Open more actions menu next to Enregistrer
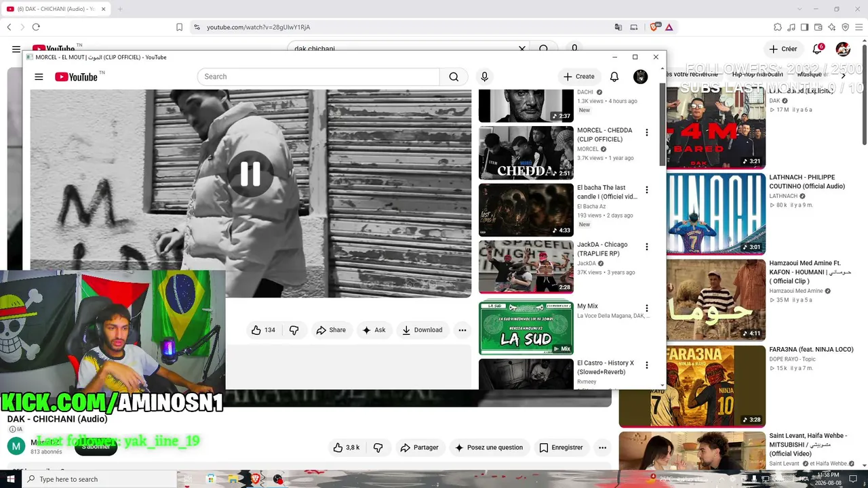This screenshot has height=488, width=868. click(x=602, y=447)
